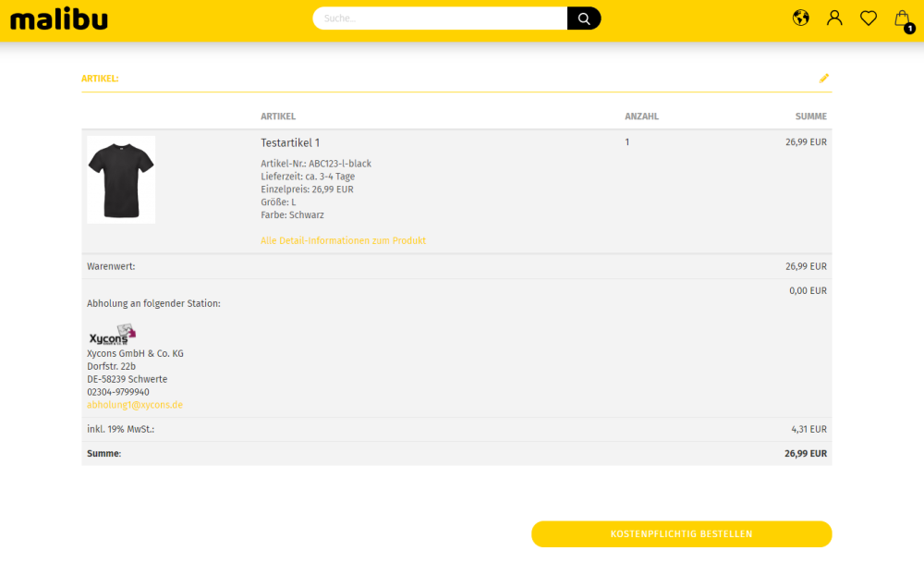Click the abholung1@xycons.de email link
Screen dimensions: 924x575
pos(135,405)
